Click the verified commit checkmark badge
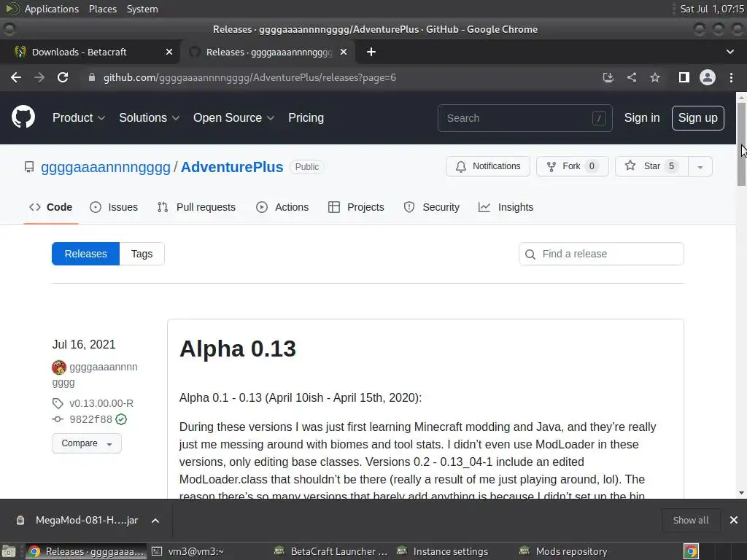 [122, 419]
